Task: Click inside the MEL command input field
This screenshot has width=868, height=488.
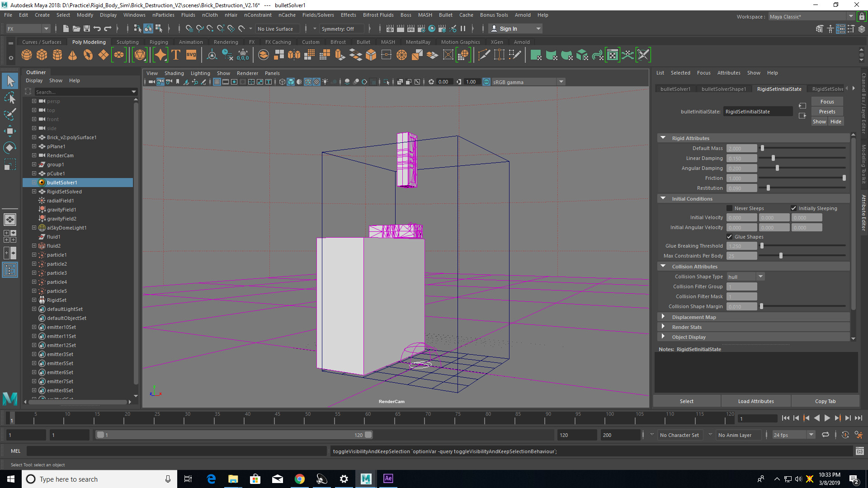Action: 176,451
